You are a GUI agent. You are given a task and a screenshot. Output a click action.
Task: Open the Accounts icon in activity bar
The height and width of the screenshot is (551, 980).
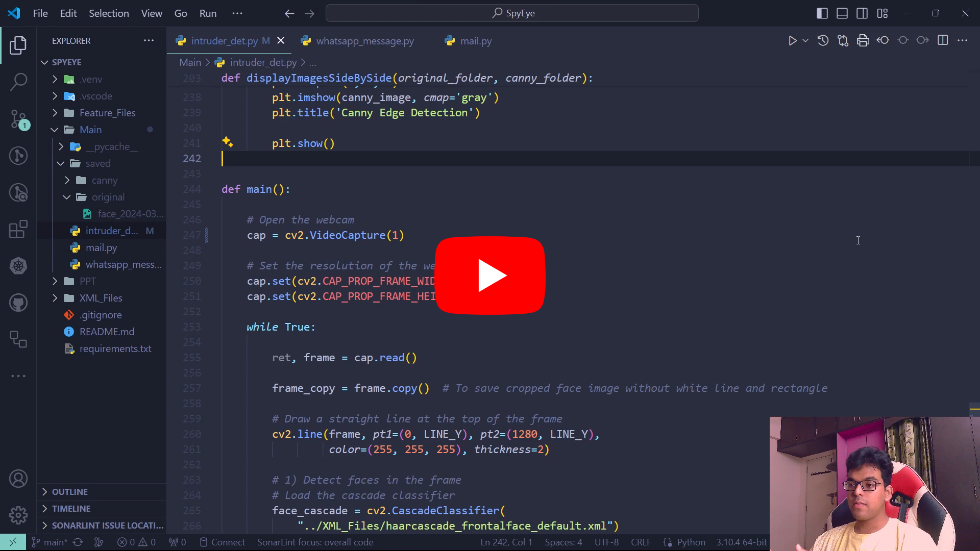[18, 479]
